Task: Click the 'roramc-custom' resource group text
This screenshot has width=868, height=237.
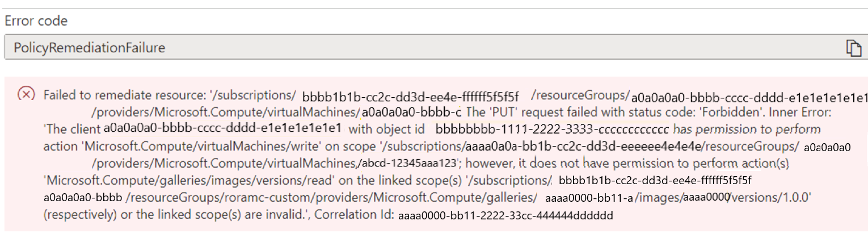Action: pyautogui.click(x=256, y=198)
